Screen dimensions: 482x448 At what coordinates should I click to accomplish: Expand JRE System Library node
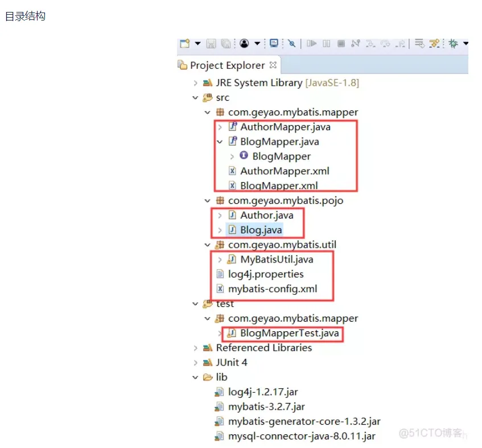[x=195, y=83]
